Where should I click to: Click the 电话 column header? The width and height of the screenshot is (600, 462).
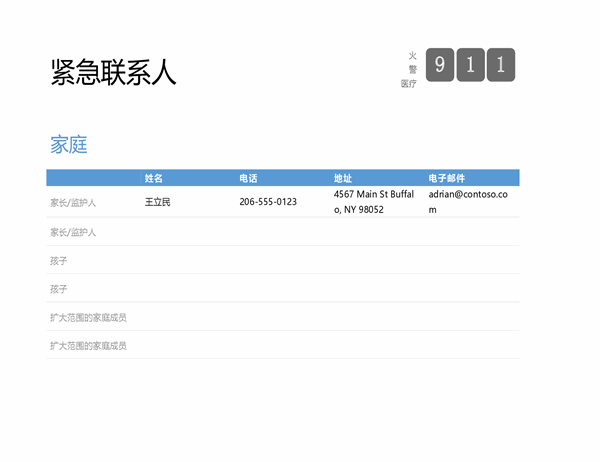click(248, 178)
